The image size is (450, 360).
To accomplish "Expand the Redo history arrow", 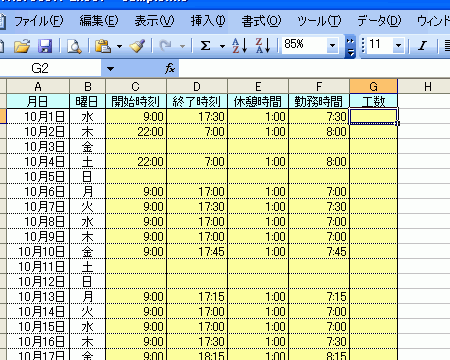I will [182, 46].
